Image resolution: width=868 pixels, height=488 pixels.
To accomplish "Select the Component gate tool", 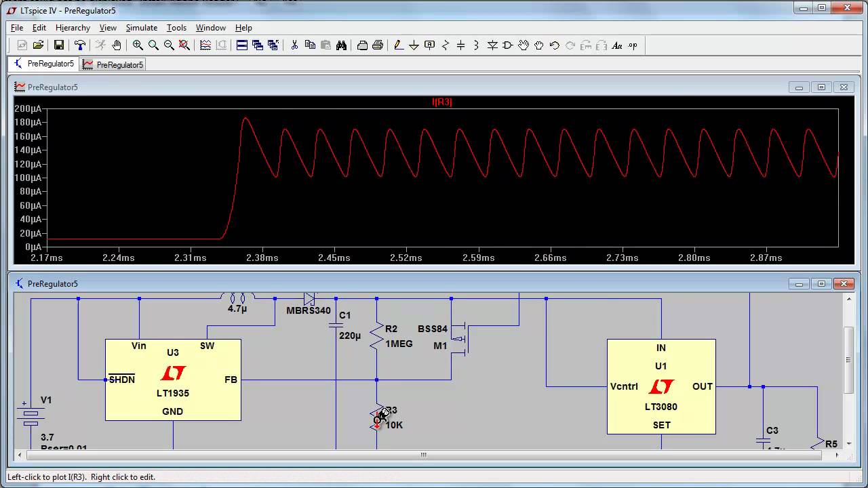I will (508, 45).
